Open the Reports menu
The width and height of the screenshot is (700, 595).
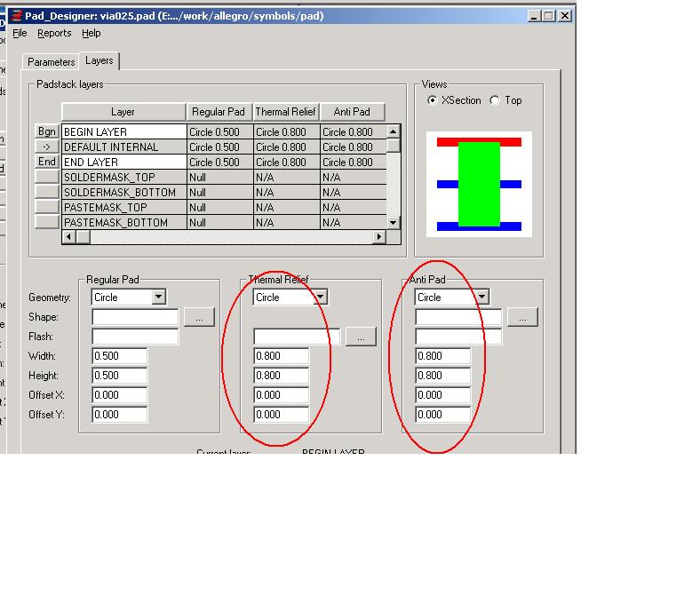pos(54,33)
